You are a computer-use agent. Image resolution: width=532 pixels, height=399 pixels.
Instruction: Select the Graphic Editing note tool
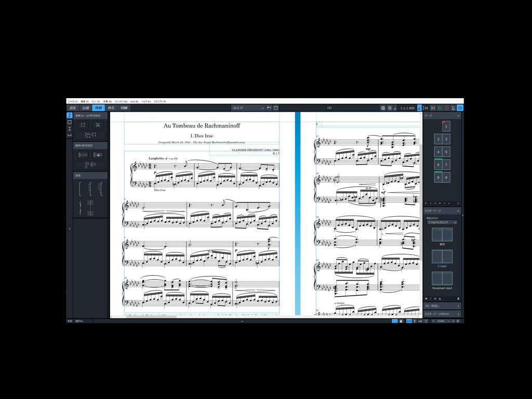click(x=70, y=116)
